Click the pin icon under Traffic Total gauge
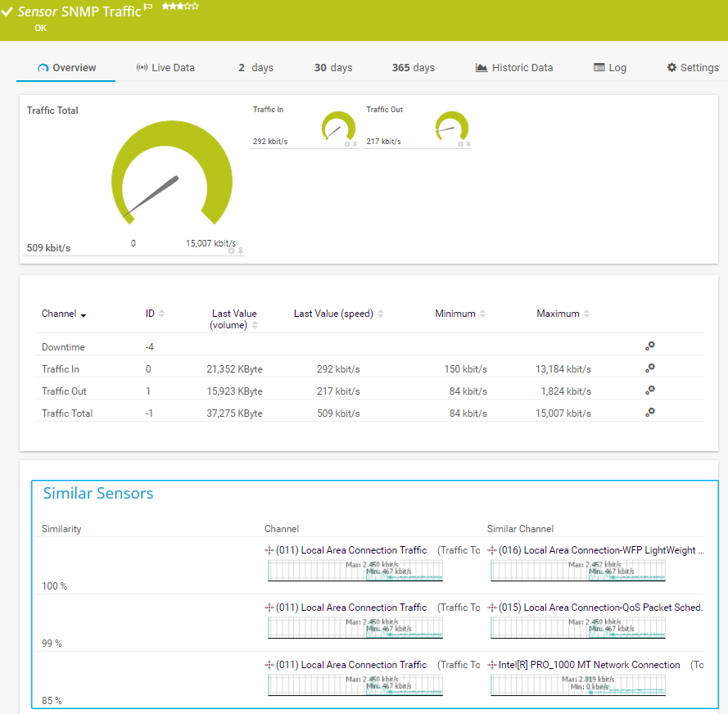 pyautogui.click(x=240, y=251)
